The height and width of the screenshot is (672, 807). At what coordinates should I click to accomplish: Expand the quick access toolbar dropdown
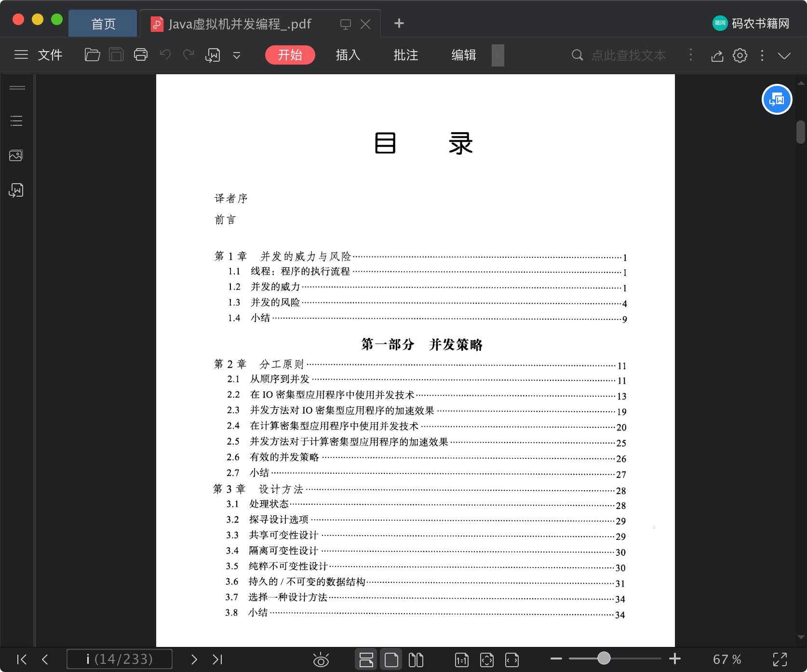pos(237,55)
